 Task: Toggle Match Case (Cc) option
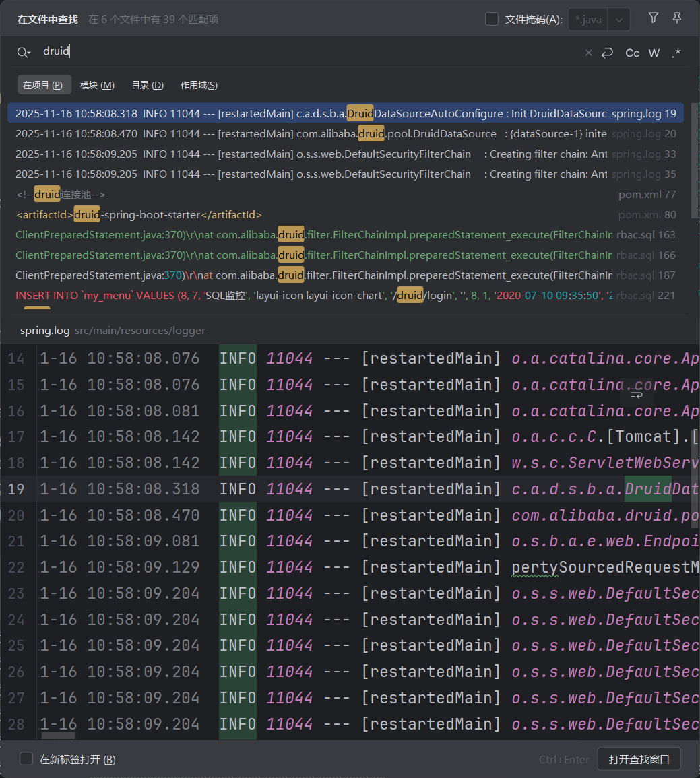pyautogui.click(x=632, y=53)
